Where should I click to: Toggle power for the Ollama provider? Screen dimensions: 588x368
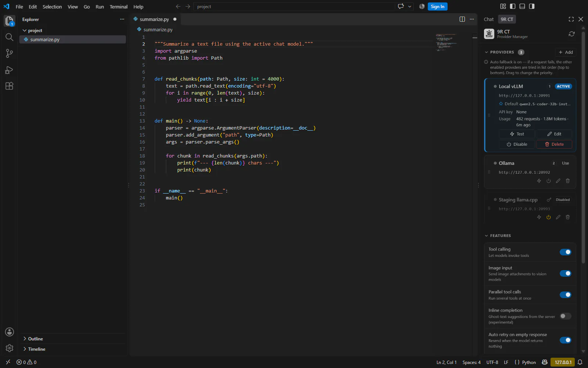pos(549,181)
